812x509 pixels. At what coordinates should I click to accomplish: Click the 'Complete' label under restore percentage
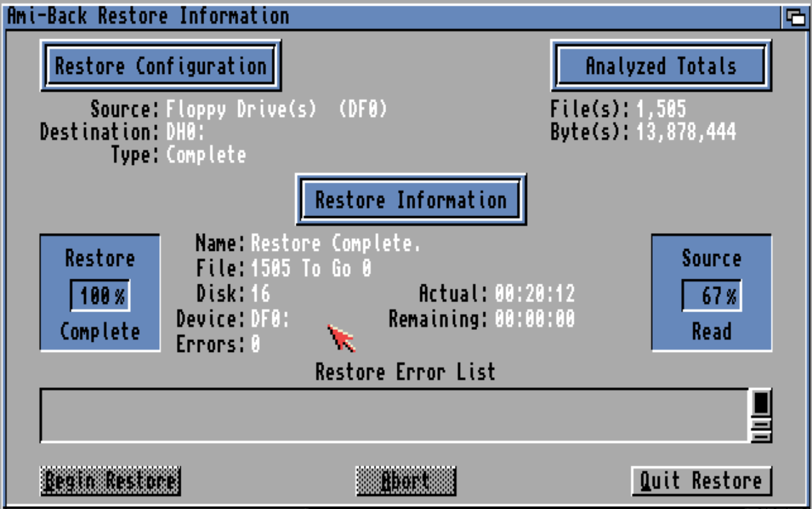[x=100, y=332]
